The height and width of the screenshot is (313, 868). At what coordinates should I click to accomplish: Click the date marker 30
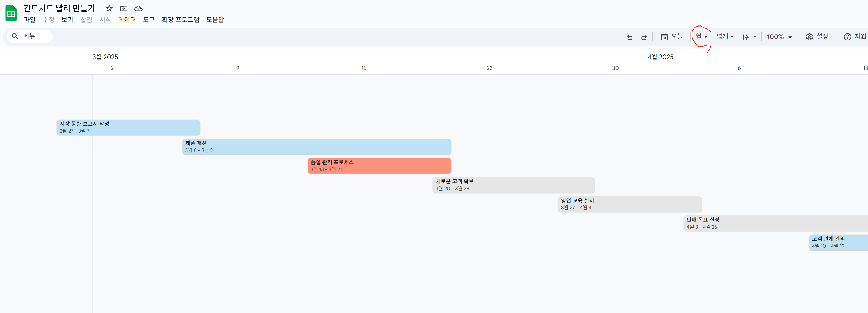(x=615, y=68)
